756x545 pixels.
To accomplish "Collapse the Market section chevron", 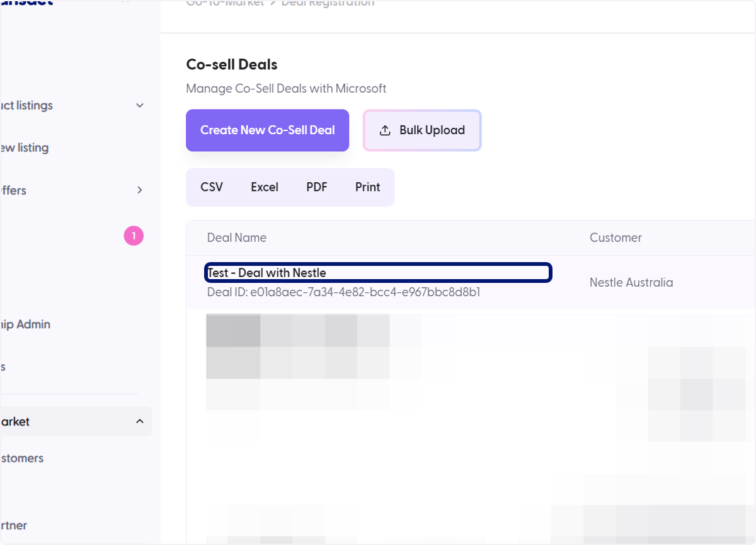I will (140, 421).
